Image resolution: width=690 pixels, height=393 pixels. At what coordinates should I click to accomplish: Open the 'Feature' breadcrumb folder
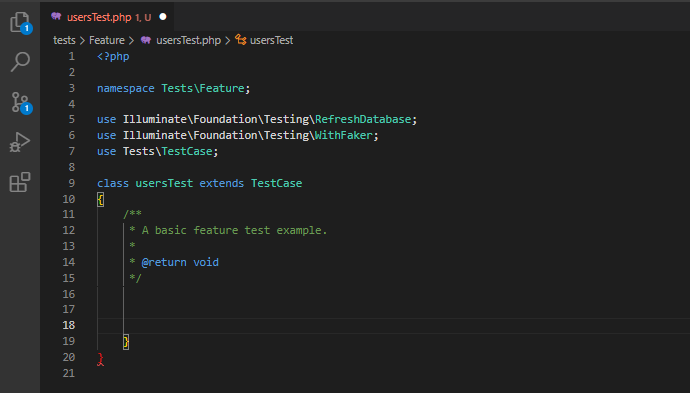pyautogui.click(x=107, y=40)
